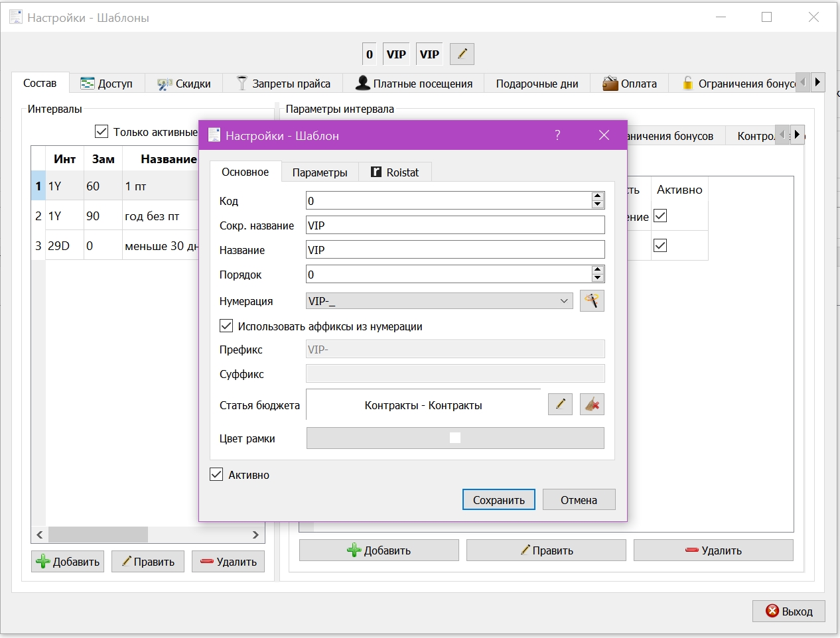Click Добавить under intervals list

pyautogui.click(x=68, y=561)
